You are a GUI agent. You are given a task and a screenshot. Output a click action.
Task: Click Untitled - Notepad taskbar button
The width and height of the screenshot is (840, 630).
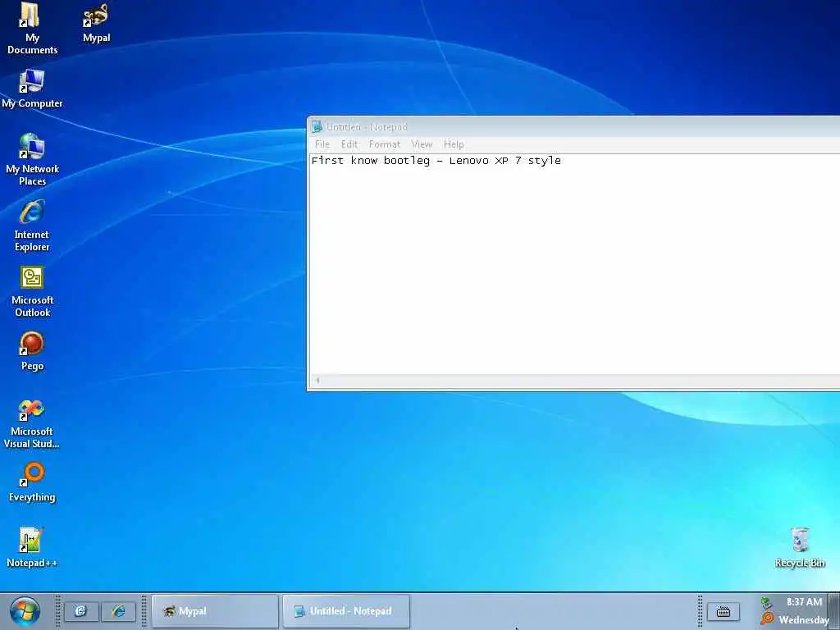coord(346,610)
